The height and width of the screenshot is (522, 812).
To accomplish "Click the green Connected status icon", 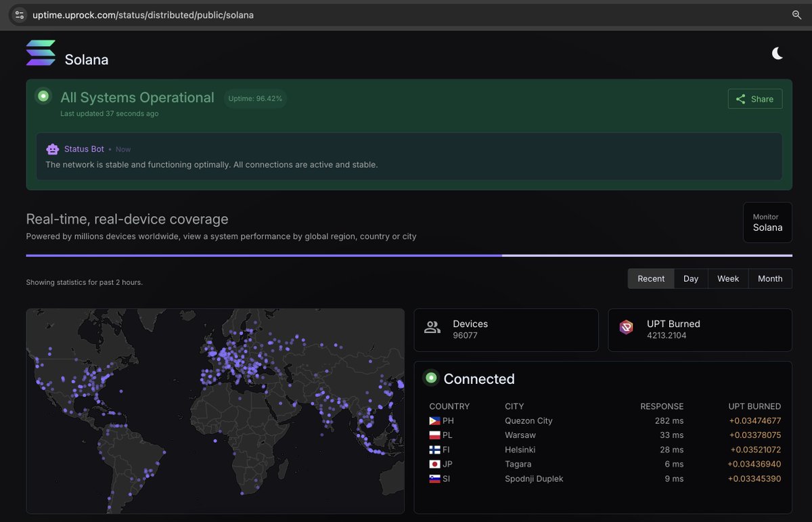I will pos(431,378).
